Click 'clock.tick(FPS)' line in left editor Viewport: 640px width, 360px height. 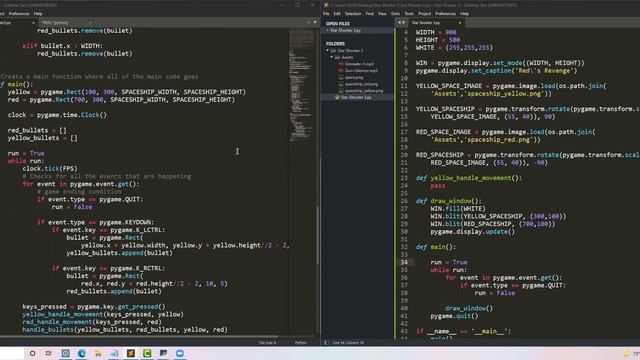pyautogui.click(x=50, y=169)
